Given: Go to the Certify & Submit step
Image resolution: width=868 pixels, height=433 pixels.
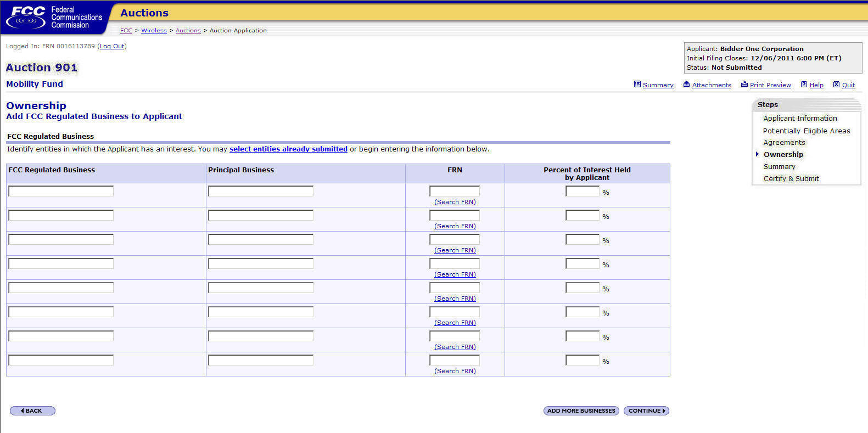Looking at the screenshot, I should click(791, 179).
